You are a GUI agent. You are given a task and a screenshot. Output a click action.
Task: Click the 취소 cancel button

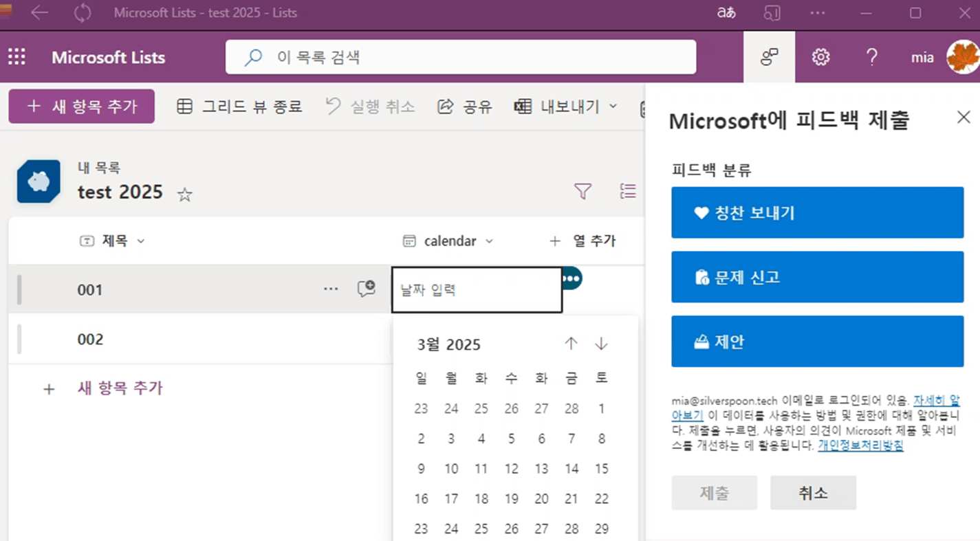pos(813,493)
